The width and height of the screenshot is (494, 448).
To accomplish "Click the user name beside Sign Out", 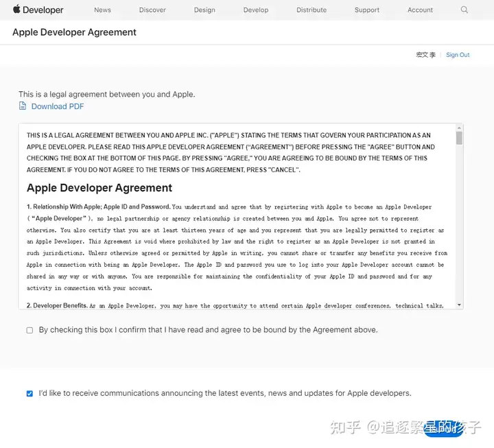I will point(425,55).
